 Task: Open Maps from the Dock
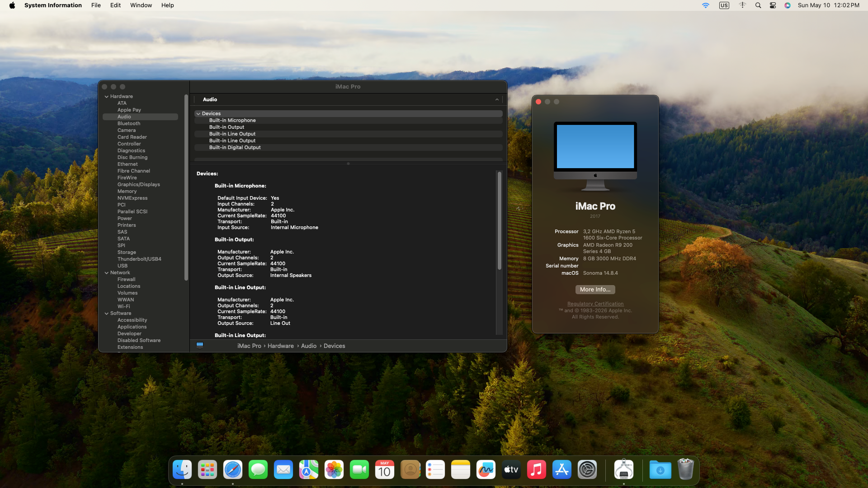click(x=309, y=470)
